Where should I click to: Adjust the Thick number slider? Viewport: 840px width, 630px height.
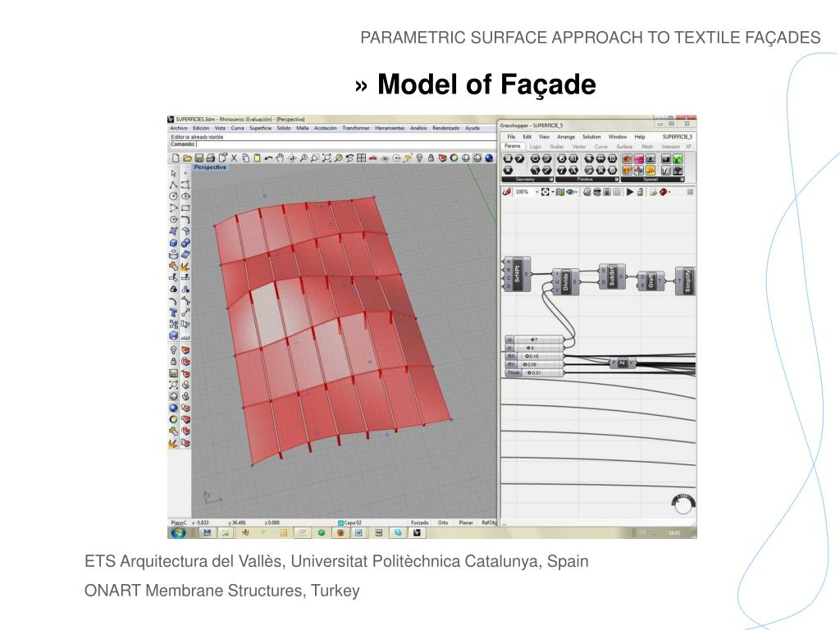pos(534,373)
